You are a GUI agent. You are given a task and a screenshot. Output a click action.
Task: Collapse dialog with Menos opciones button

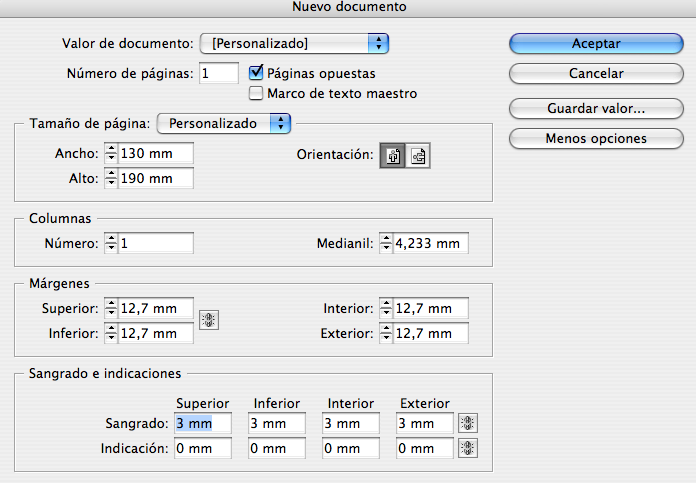pyautogui.click(x=596, y=139)
